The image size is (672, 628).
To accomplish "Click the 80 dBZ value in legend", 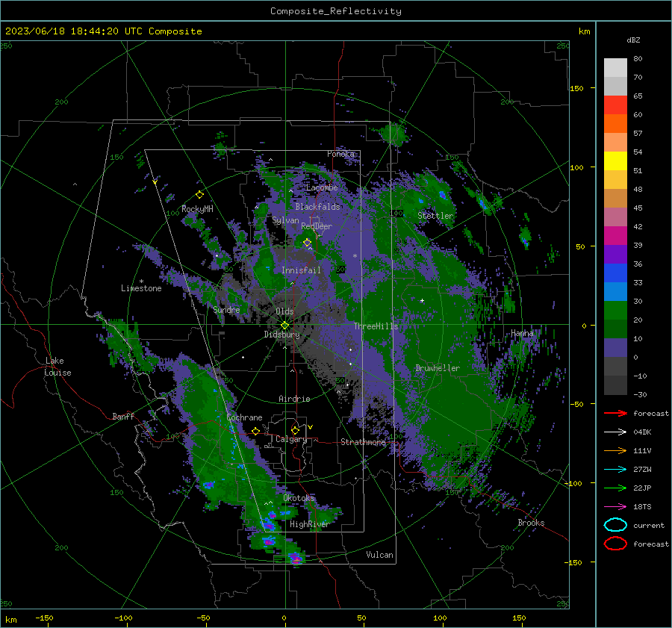I will pyautogui.click(x=638, y=59).
